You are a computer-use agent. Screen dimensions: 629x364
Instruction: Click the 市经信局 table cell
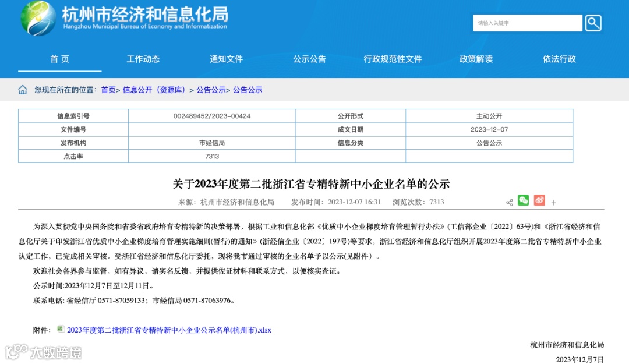212,143
